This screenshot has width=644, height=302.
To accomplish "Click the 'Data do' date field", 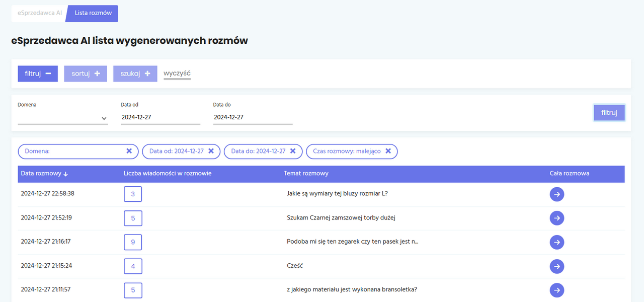I will [x=253, y=117].
